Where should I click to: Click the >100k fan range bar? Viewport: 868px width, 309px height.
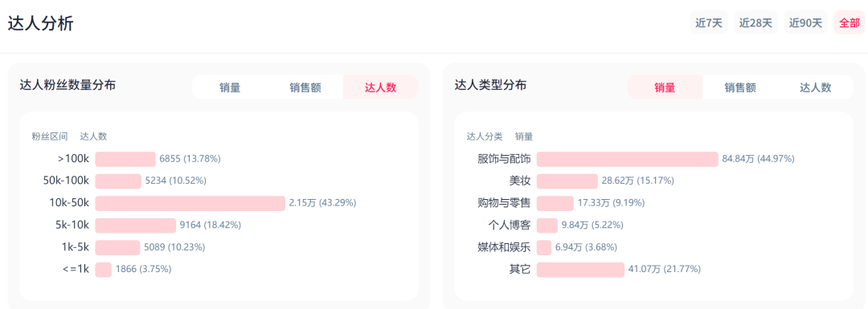(x=125, y=159)
